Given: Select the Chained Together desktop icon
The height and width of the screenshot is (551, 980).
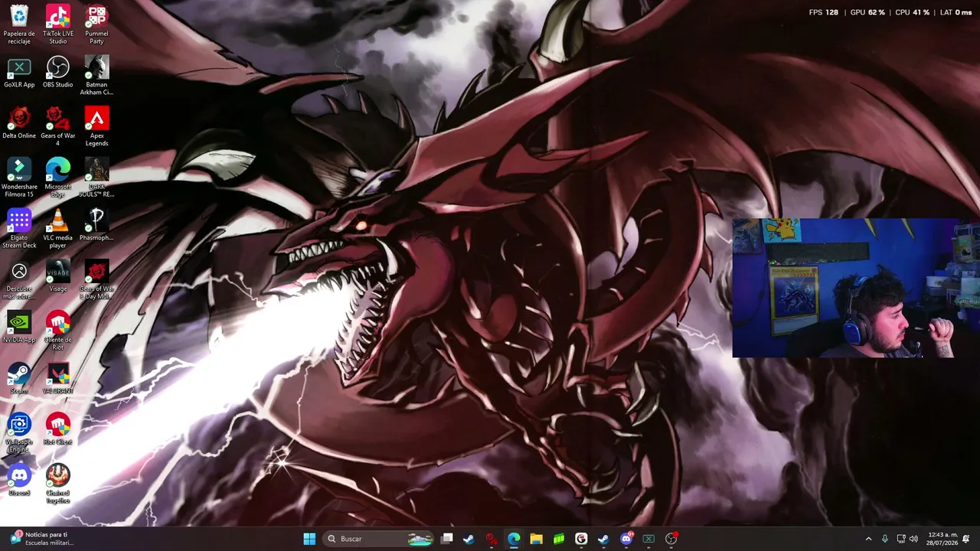Looking at the screenshot, I should click(x=58, y=484).
